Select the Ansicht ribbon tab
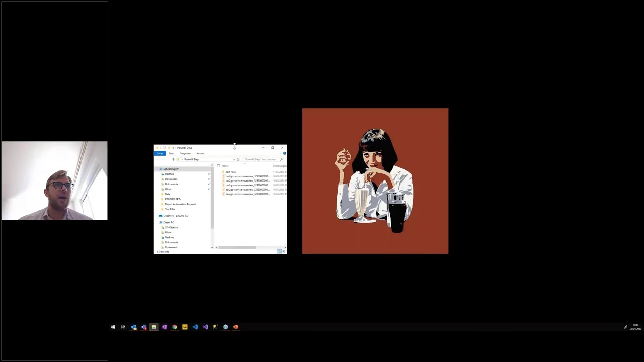 tap(201, 153)
